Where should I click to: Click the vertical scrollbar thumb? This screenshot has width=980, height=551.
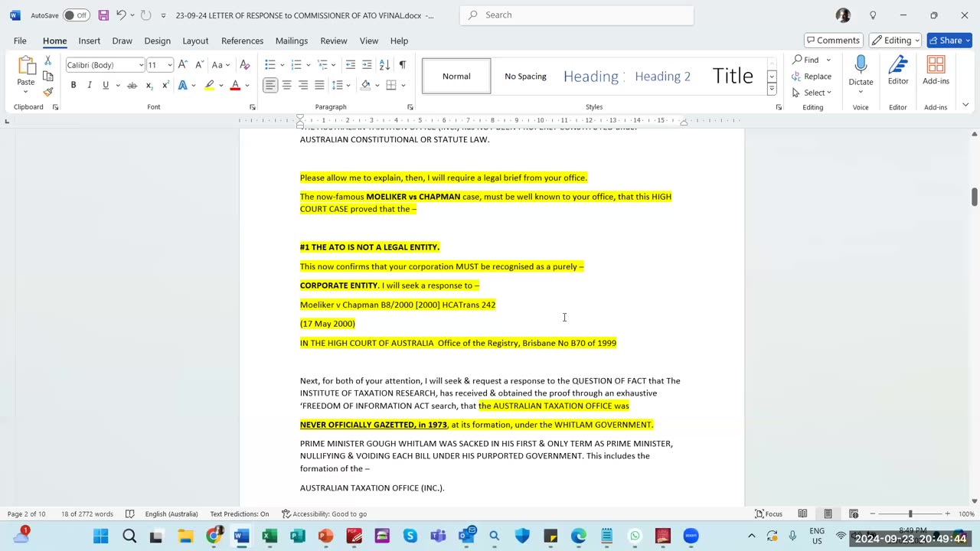[974, 197]
